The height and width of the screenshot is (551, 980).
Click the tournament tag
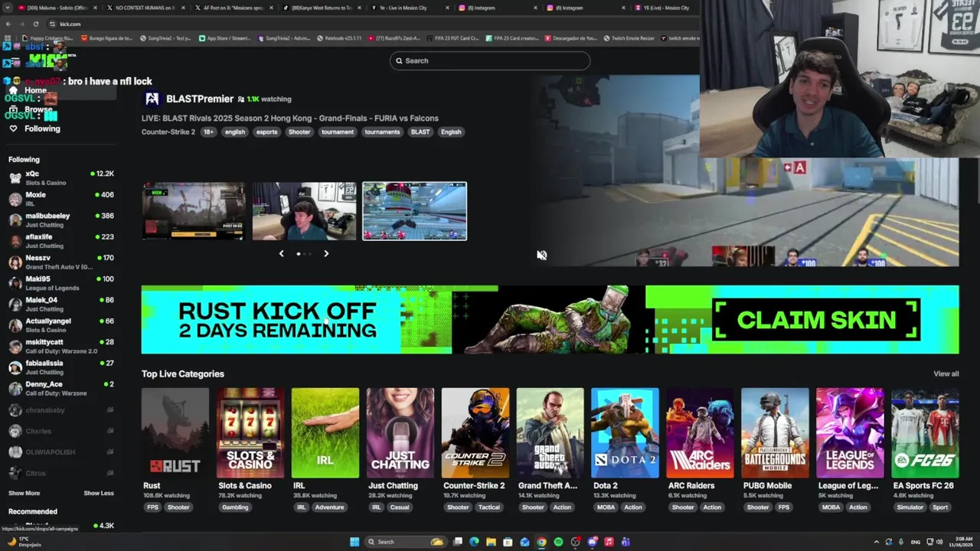pyautogui.click(x=338, y=132)
